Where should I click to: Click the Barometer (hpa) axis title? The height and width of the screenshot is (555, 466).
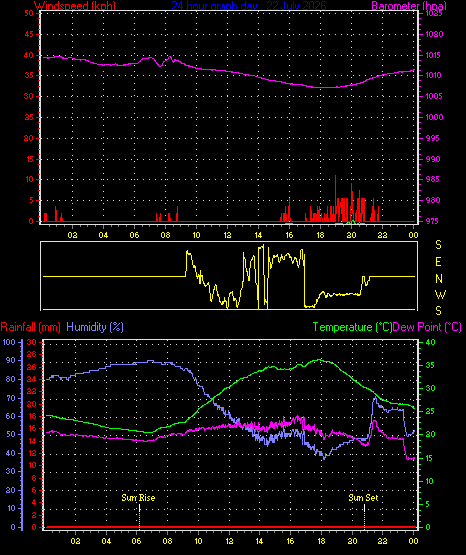click(409, 5)
